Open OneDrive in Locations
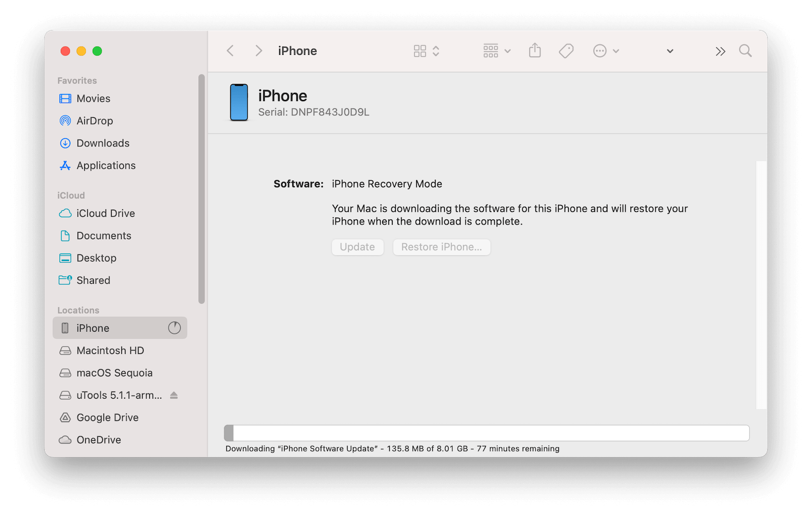 click(x=120, y=440)
